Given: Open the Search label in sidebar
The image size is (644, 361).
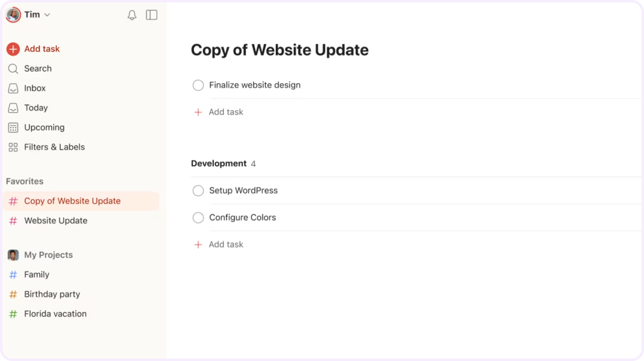Looking at the screenshot, I should tap(38, 69).
